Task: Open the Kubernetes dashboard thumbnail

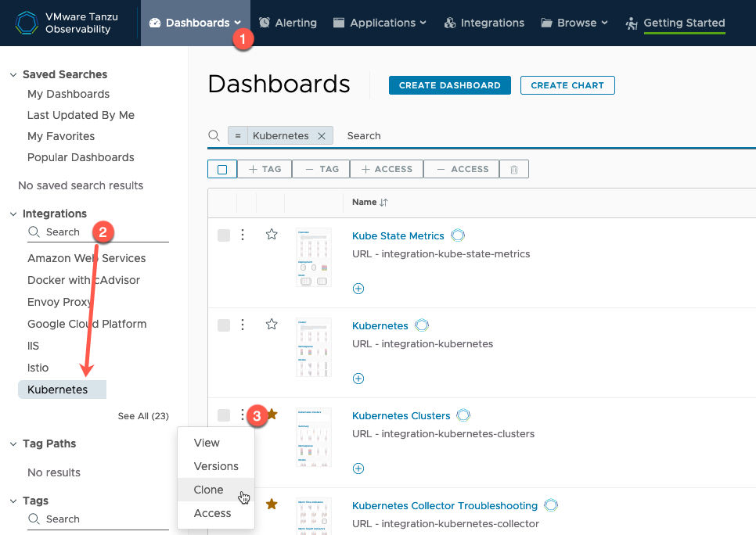Action: [x=313, y=347]
